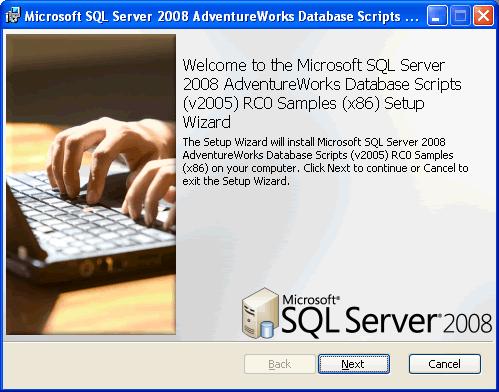The image size is (499, 392).
Task: Click the disabled maximize button in title bar
Action: pyautogui.click(x=460, y=16)
